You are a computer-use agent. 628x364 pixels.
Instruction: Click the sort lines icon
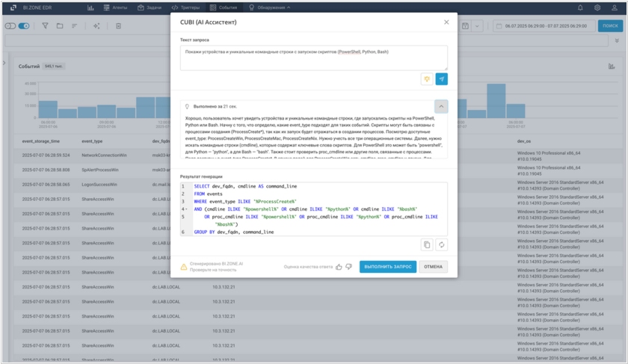coord(75,26)
